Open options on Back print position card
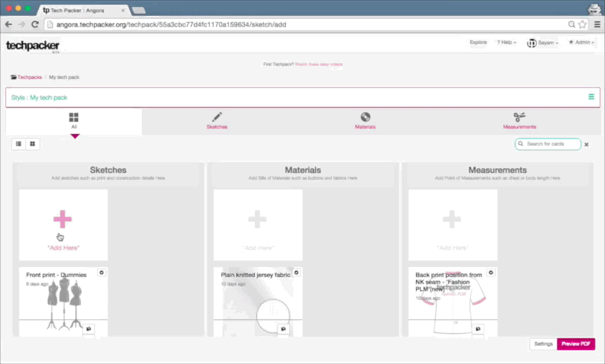605x364 pixels. (x=491, y=272)
